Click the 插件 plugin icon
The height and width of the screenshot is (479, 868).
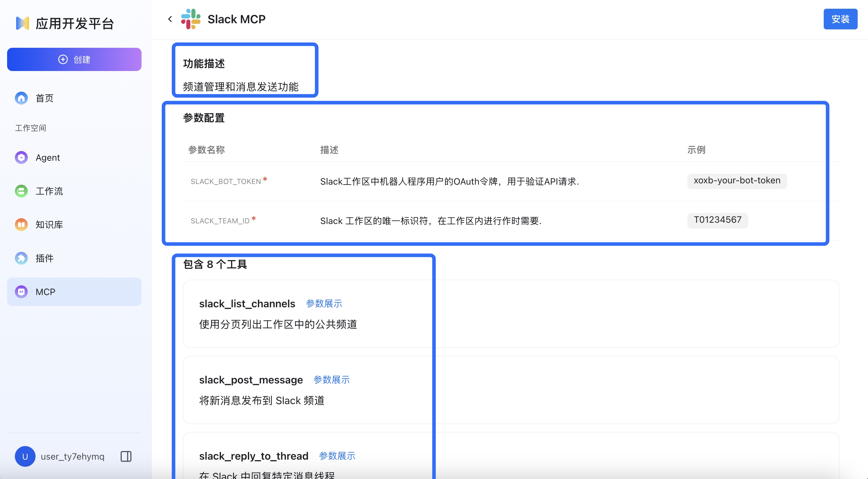[x=21, y=258]
